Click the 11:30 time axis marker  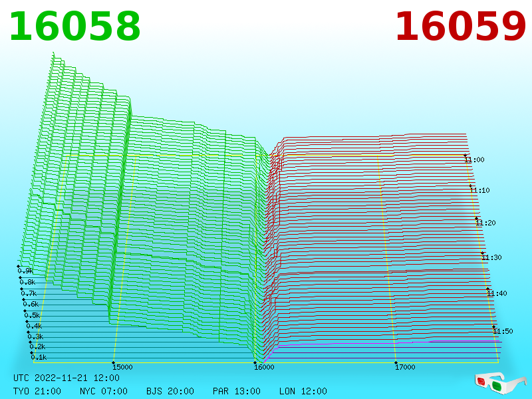coord(491,257)
